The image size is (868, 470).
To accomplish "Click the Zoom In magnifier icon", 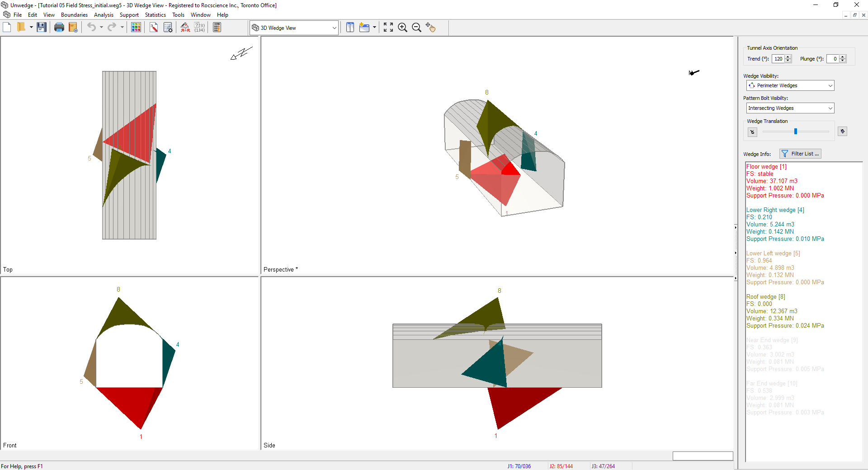I will coord(402,28).
